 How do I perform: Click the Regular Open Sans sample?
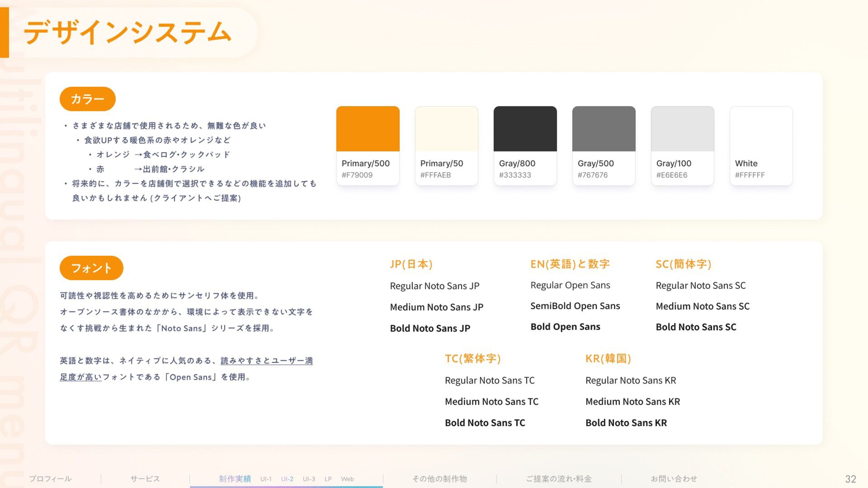(570, 285)
